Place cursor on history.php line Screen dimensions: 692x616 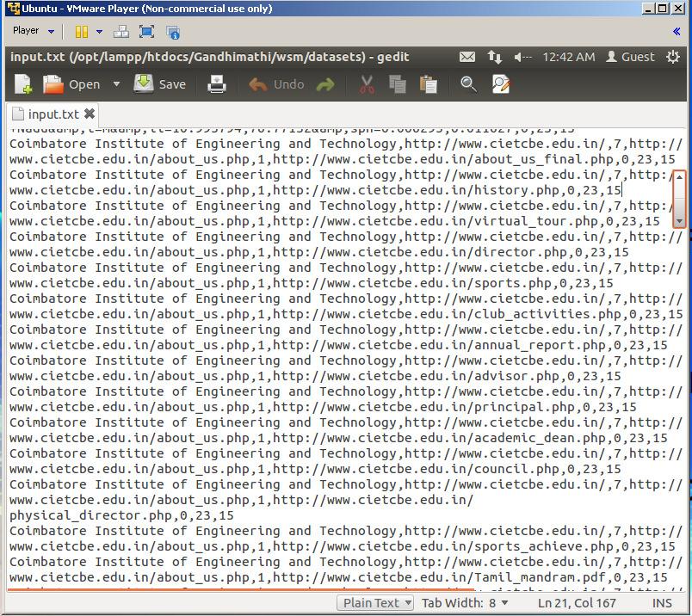click(x=315, y=191)
